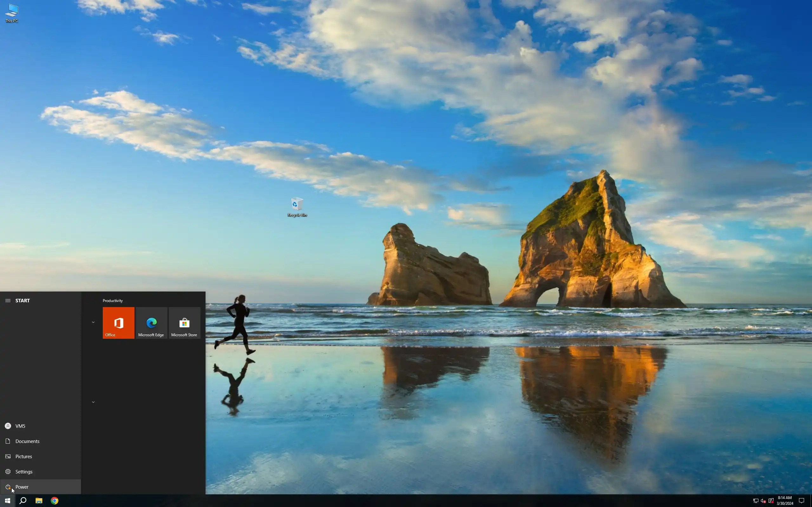This screenshot has height=507, width=812.
Task: Open the Action Center notification icon
Action: (x=801, y=501)
